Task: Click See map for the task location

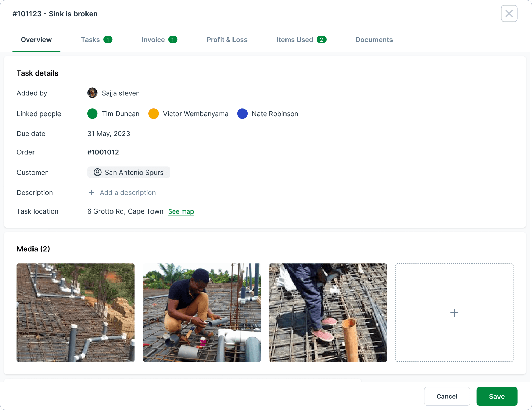Action: (181, 211)
